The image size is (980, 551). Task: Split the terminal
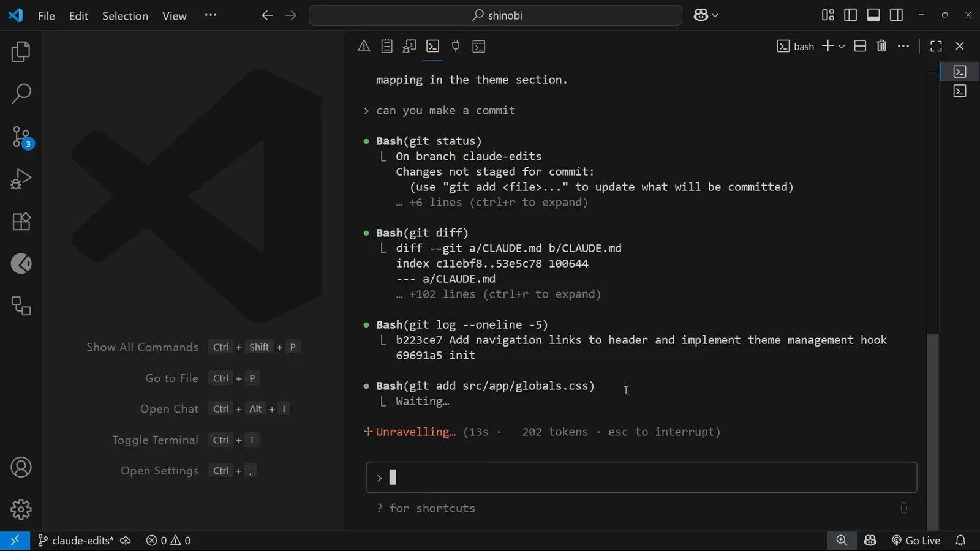[x=860, y=46]
